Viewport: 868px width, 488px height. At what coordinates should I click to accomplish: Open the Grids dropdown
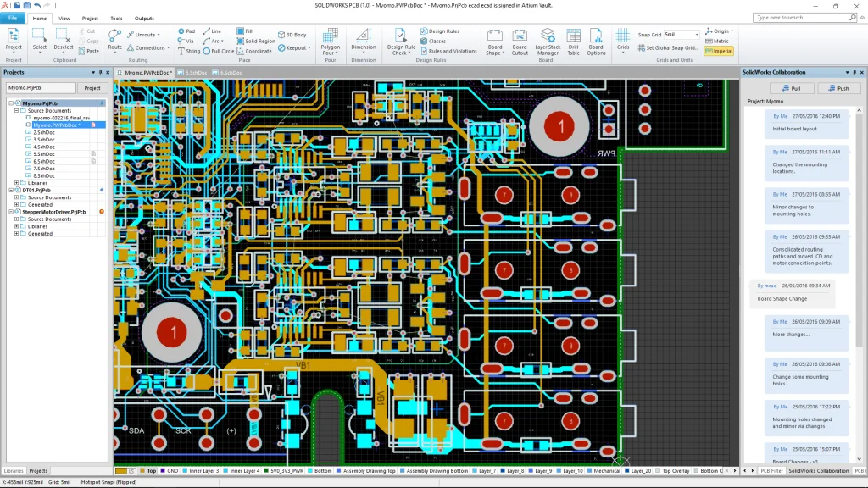(x=623, y=42)
